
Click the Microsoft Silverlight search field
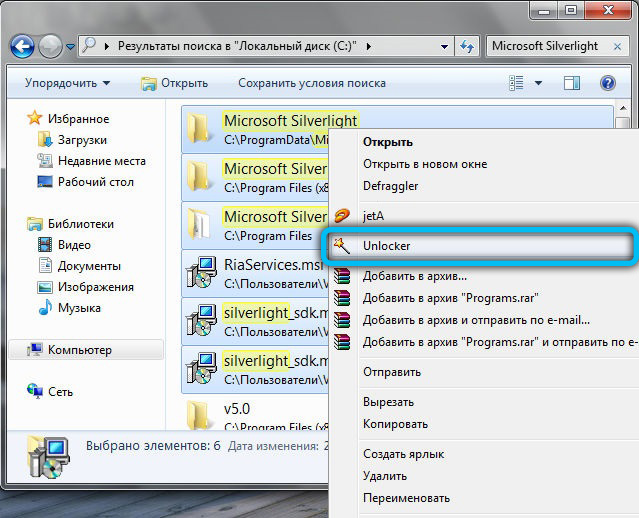[555, 46]
